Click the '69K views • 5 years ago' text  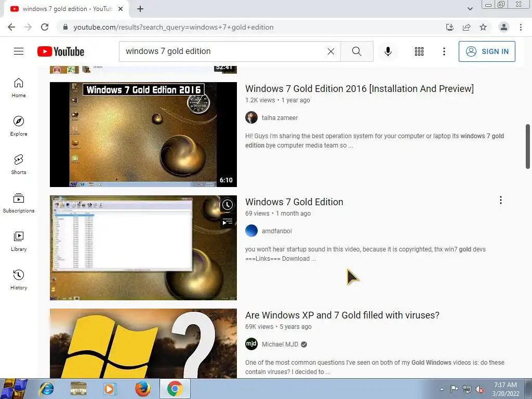[278, 327]
